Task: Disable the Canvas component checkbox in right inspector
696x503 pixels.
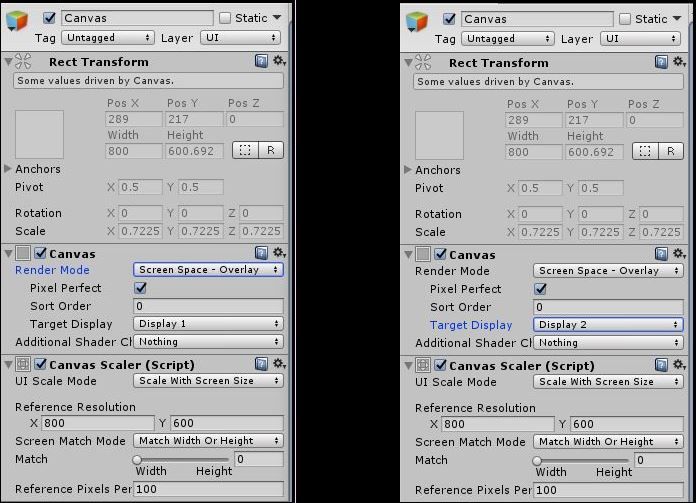Action: tap(440, 254)
